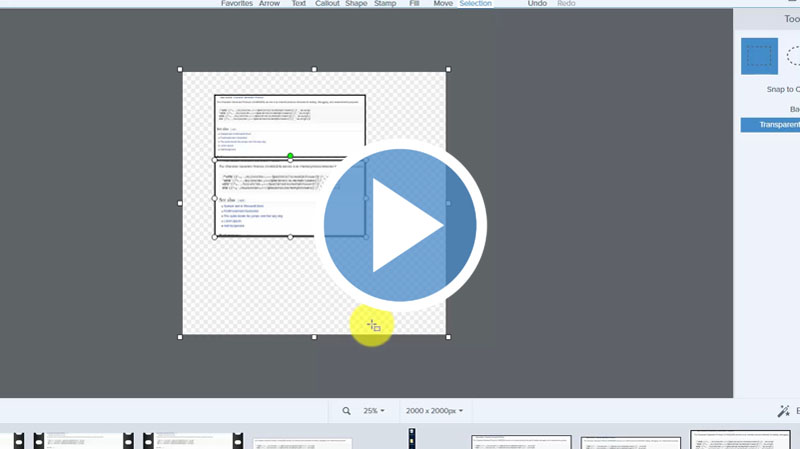Choose the Stamp tool
This screenshot has height=449, width=800.
pyautogui.click(x=385, y=4)
